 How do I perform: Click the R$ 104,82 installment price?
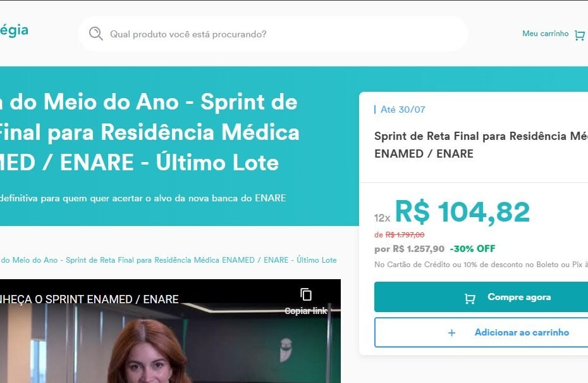(x=462, y=212)
